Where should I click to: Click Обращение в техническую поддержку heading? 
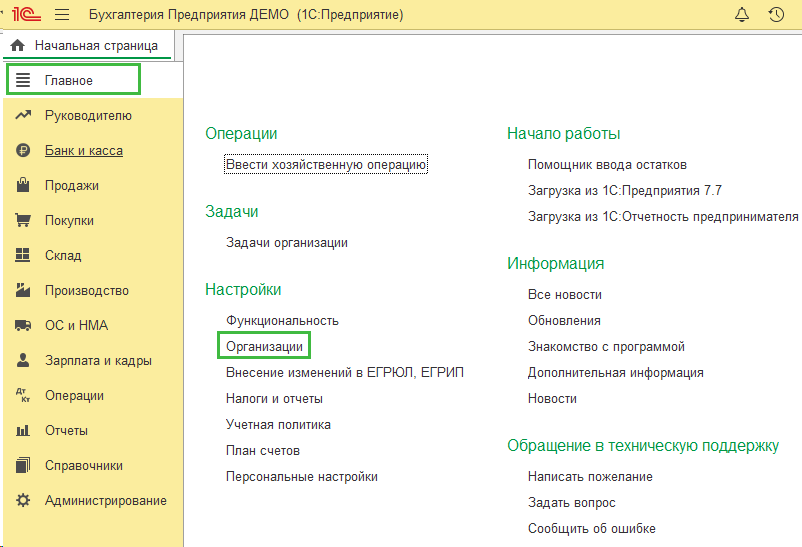click(x=643, y=446)
